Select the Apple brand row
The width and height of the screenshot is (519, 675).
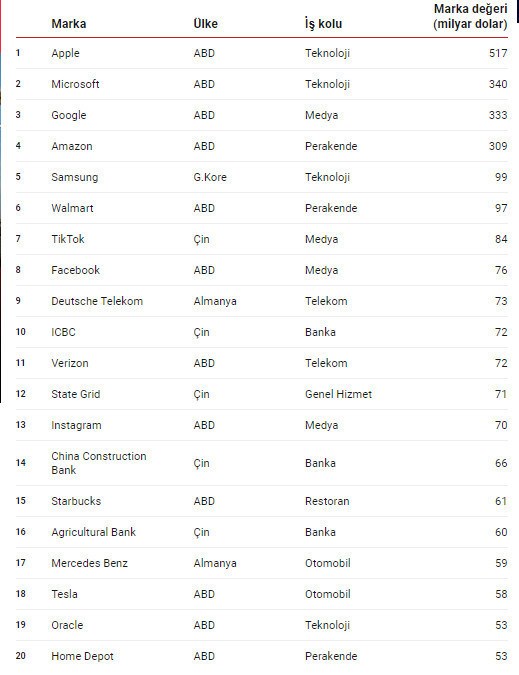pos(262,53)
